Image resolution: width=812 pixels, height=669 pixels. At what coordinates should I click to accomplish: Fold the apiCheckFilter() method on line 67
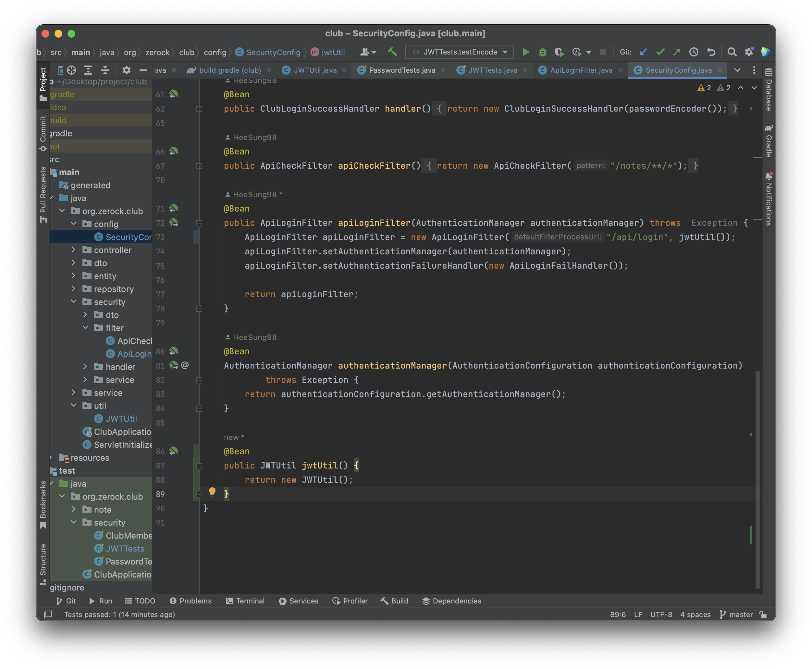click(x=199, y=166)
